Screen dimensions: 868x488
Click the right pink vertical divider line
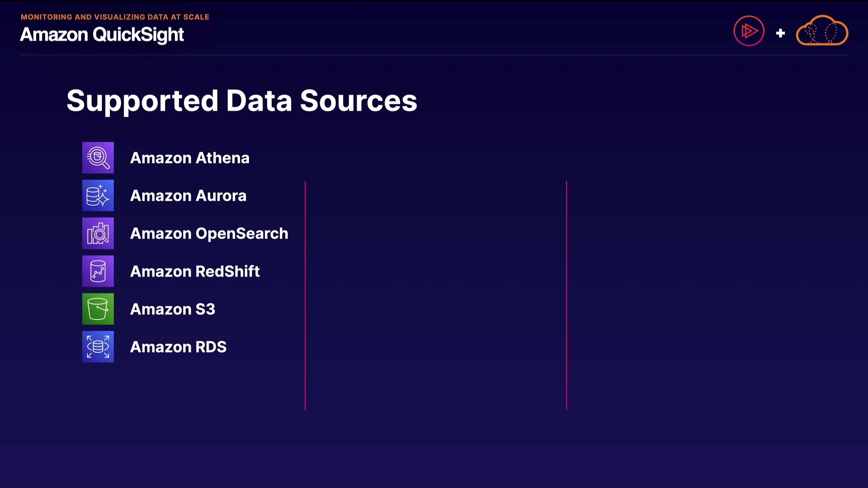tap(566, 296)
